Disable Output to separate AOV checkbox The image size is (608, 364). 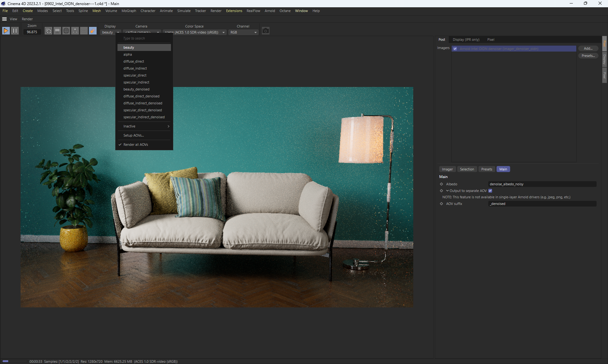point(490,191)
